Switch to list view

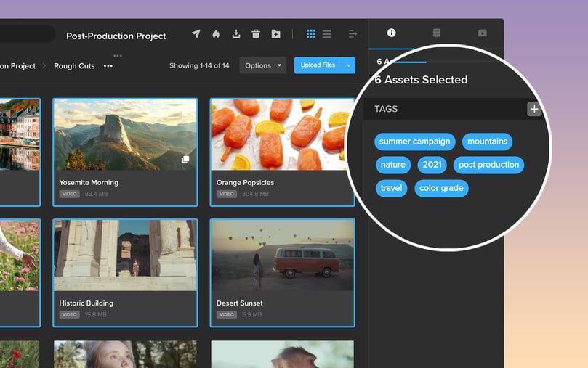(x=327, y=34)
